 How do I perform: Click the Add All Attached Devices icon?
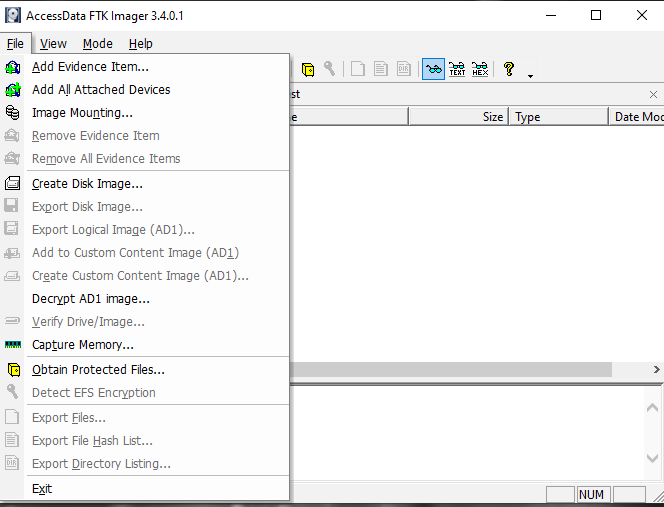pos(13,90)
